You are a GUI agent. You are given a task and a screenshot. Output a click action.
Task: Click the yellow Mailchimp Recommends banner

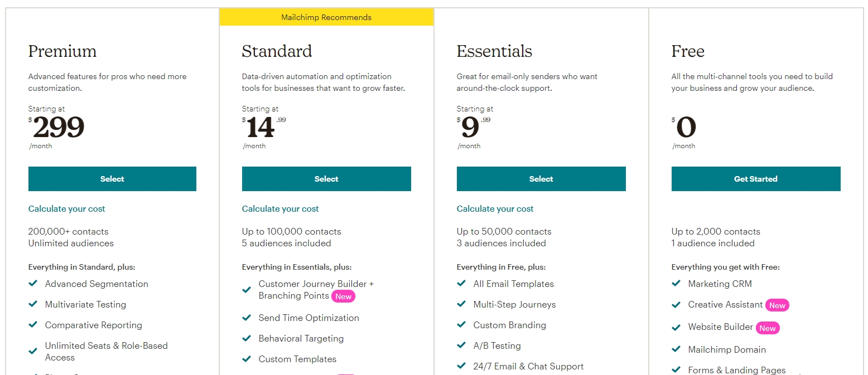(x=326, y=17)
